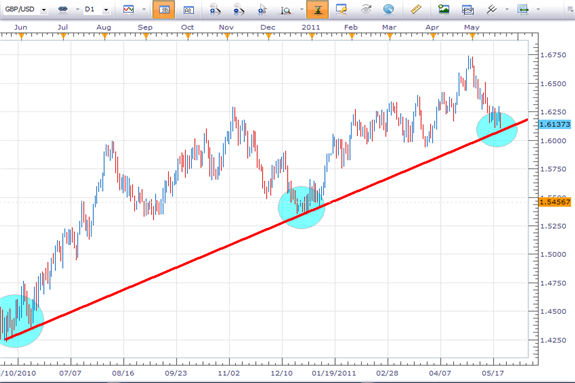
Task: Select the pitchfork drawing tool
Action: click(491, 9)
